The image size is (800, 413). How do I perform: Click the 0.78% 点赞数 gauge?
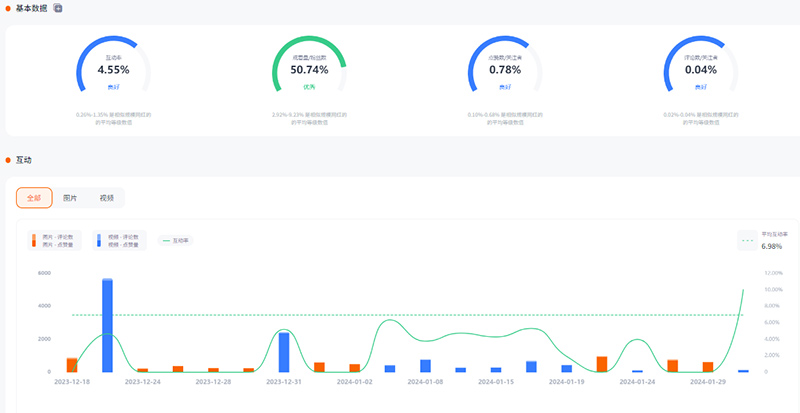coord(505,70)
